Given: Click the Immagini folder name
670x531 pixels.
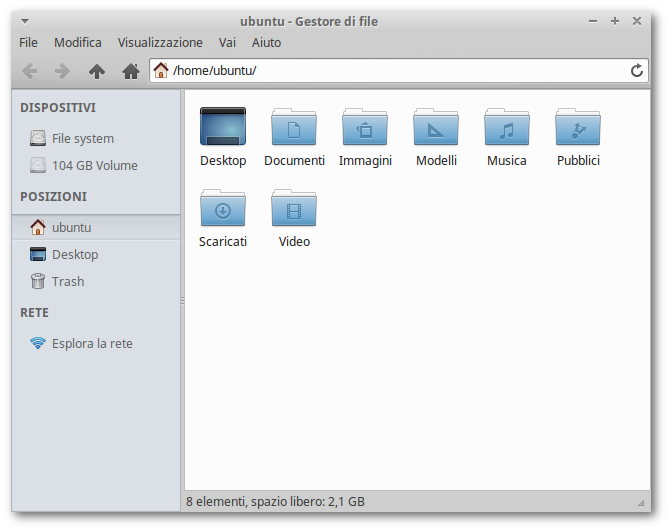Looking at the screenshot, I should pyautogui.click(x=365, y=161).
